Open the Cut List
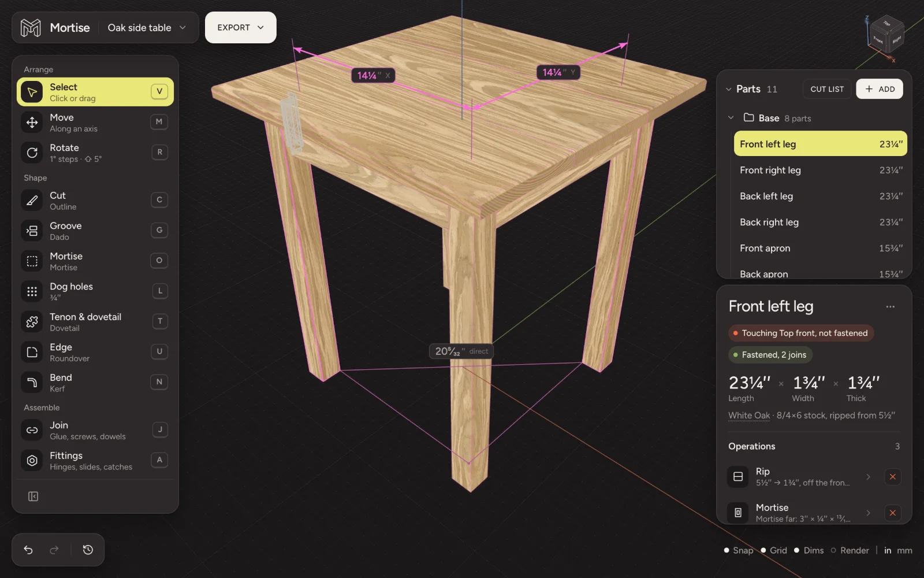The image size is (924, 578). click(827, 89)
